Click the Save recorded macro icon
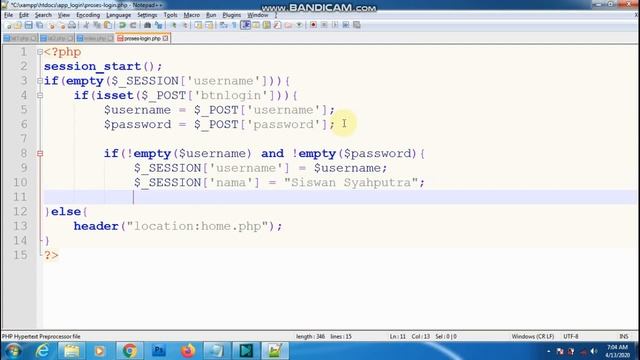This screenshot has height=360, width=640. [357, 25]
